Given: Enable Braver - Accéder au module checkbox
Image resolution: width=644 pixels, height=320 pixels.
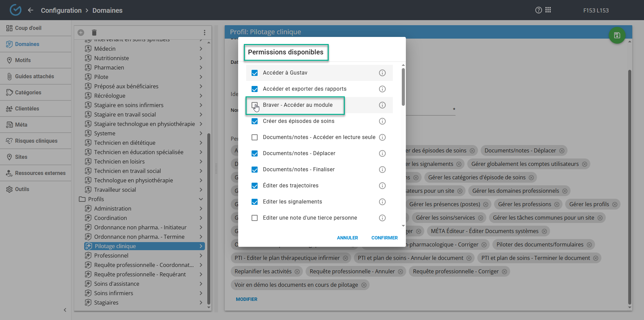Looking at the screenshot, I should tap(255, 105).
